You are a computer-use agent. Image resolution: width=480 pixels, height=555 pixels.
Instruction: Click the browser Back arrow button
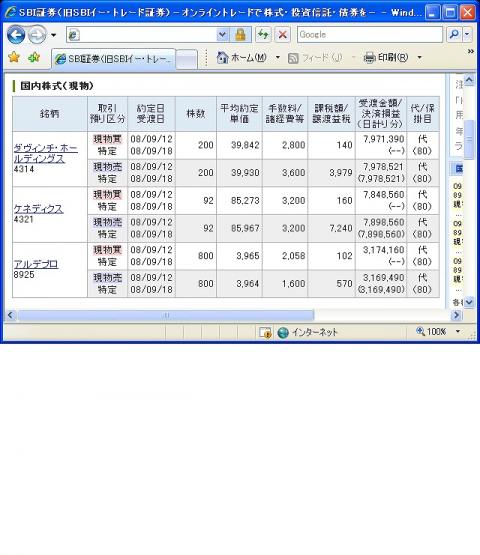click(16, 35)
